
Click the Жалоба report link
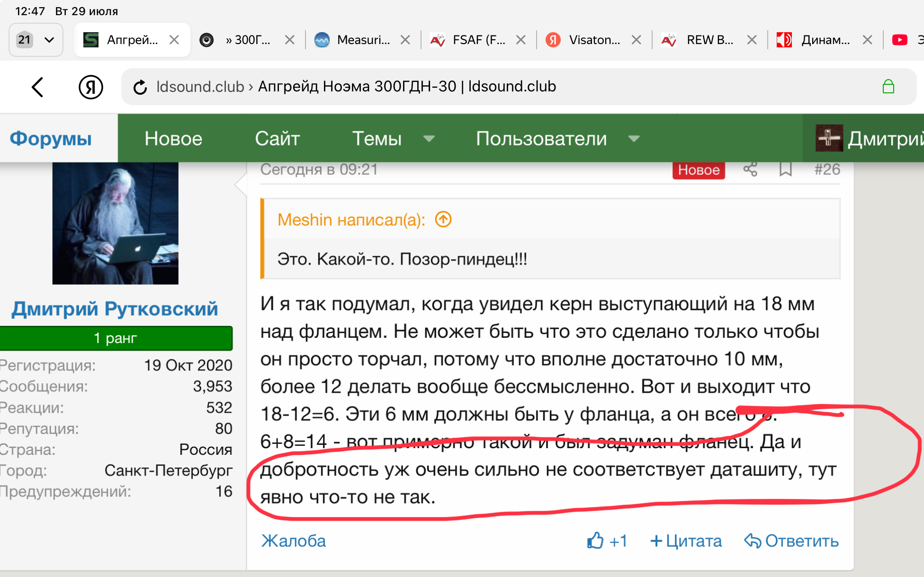(x=294, y=541)
